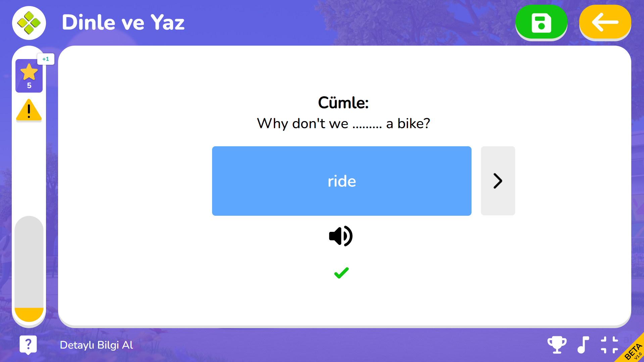Go to next sentence with chevron arrow
Viewport: 644px width, 362px height.
(x=498, y=181)
